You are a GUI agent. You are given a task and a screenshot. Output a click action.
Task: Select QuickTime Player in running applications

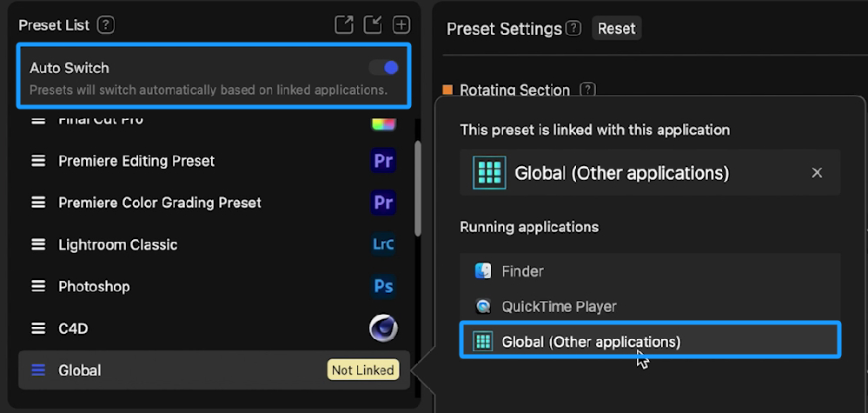tap(650, 306)
